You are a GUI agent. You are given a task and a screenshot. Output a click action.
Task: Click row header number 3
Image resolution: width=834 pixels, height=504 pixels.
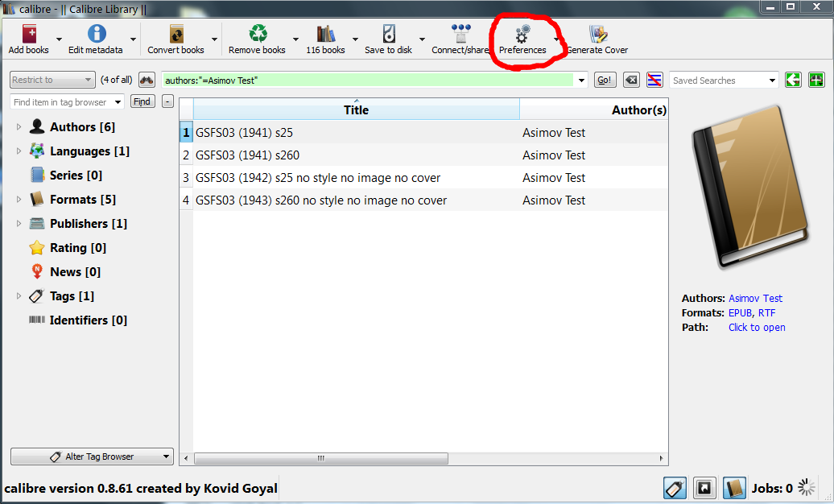pyautogui.click(x=186, y=178)
